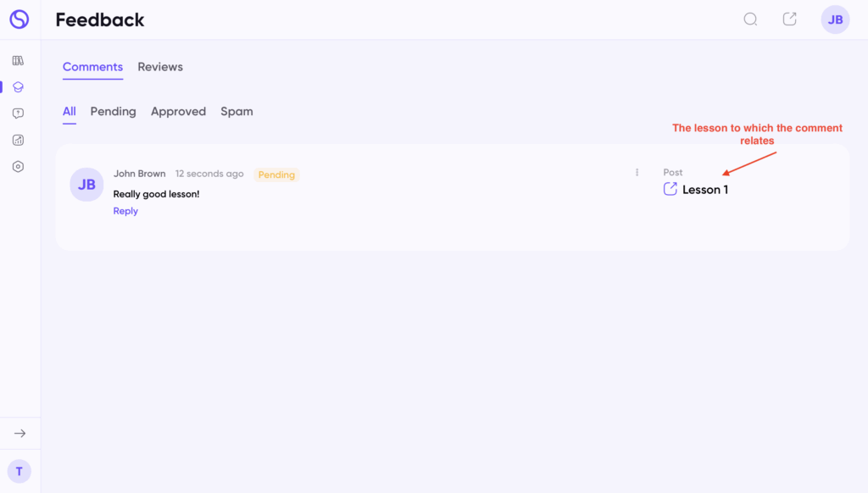The width and height of the screenshot is (868, 493).
Task: Click the search magnifier icon
Action: (750, 19)
